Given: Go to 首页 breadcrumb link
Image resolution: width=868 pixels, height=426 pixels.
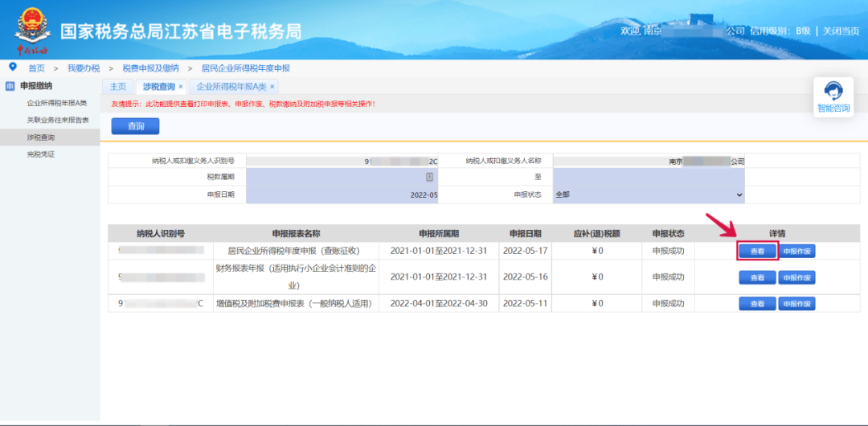Looking at the screenshot, I should (36, 68).
